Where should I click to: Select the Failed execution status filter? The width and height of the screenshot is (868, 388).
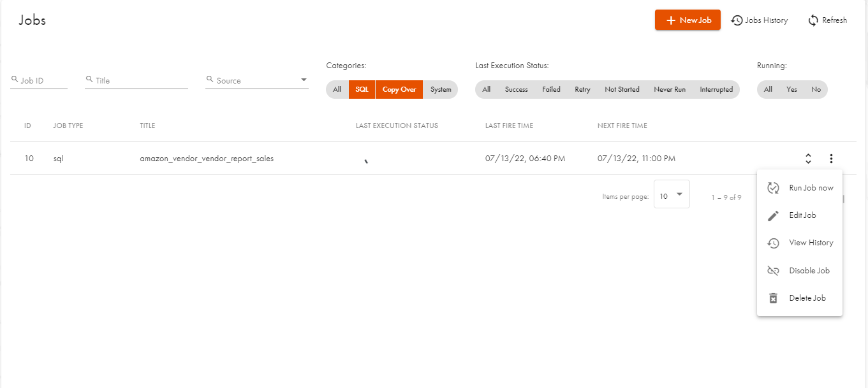551,90
